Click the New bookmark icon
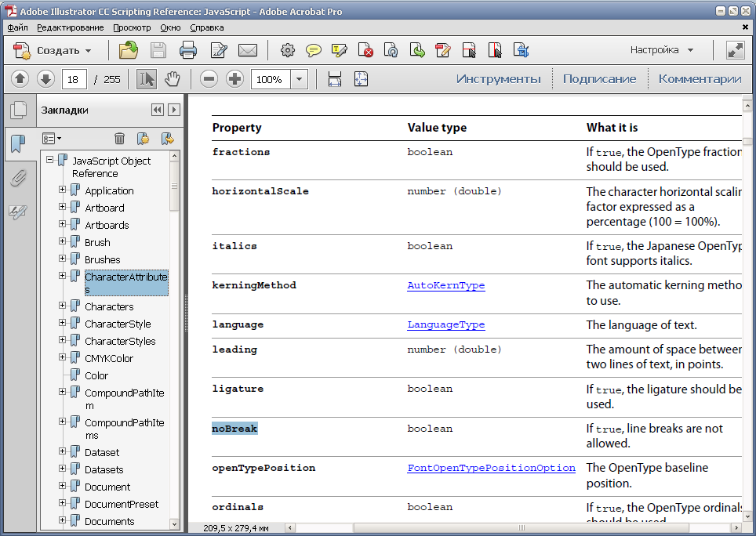 coord(144,139)
